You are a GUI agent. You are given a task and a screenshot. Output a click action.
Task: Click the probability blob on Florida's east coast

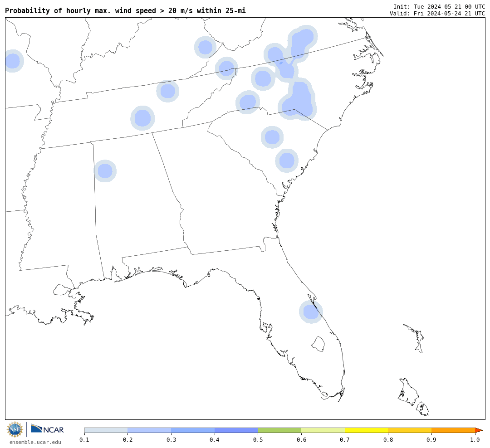(x=311, y=312)
